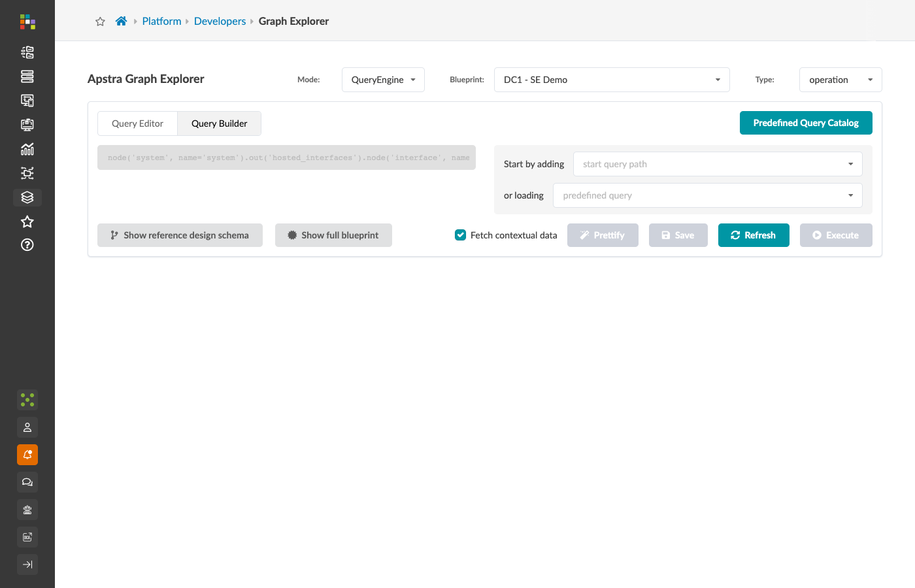Open the start query path dropdown
Image resolution: width=915 pixels, height=588 pixels.
coord(718,164)
